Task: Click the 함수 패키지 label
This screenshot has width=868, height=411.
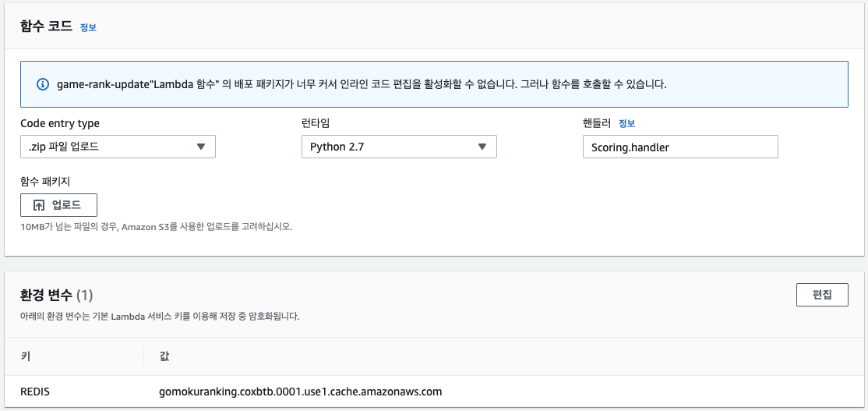Action: (45, 181)
